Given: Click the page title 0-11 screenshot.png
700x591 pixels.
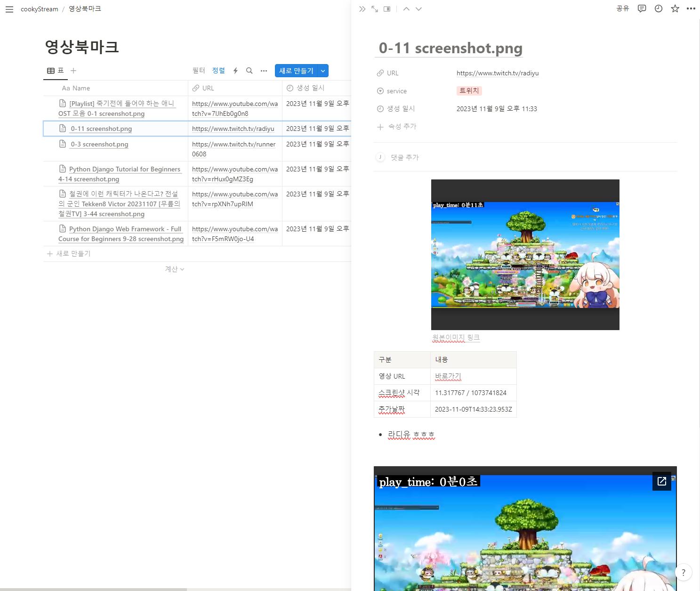Looking at the screenshot, I should click(451, 48).
